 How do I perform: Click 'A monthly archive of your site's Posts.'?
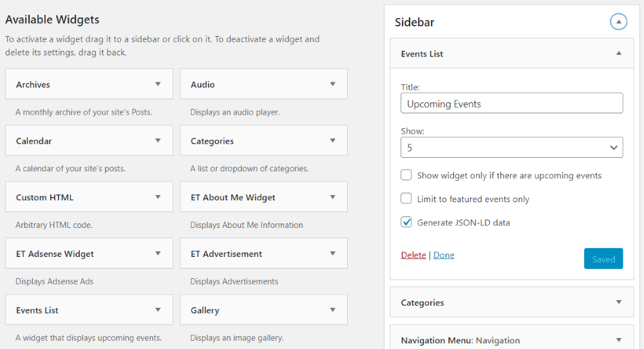click(84, 112)
